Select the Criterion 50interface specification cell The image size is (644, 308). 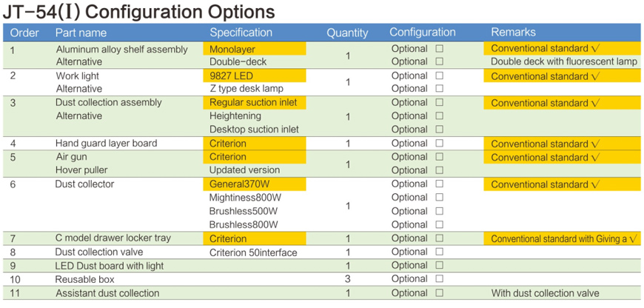[x=253, y=252]
